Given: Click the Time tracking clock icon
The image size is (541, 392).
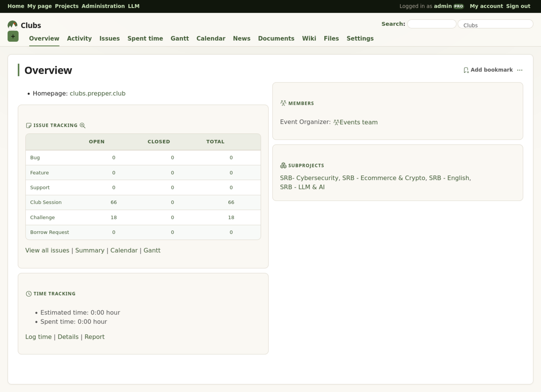Looking at the screenshot, I should coord(29,294).
